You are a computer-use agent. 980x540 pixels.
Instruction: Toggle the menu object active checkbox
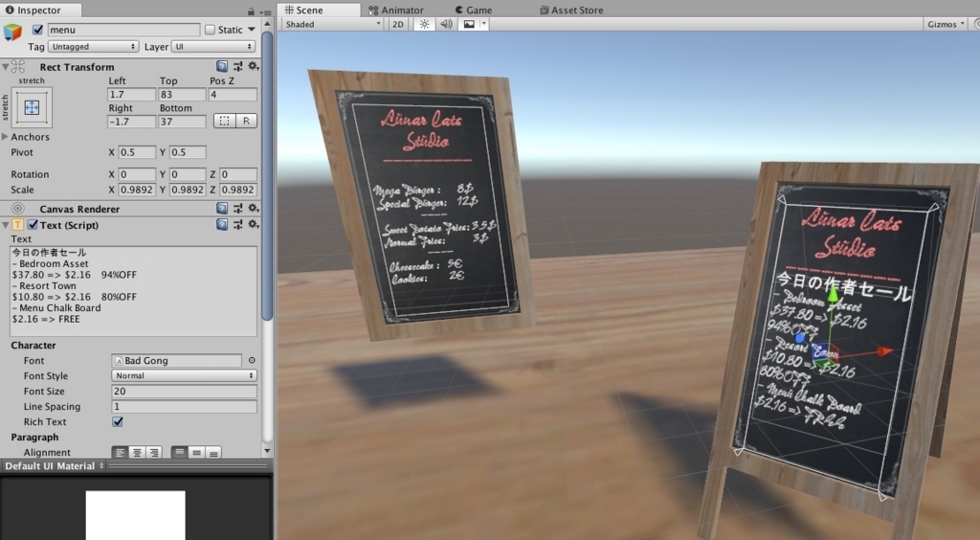coord(37,30)
